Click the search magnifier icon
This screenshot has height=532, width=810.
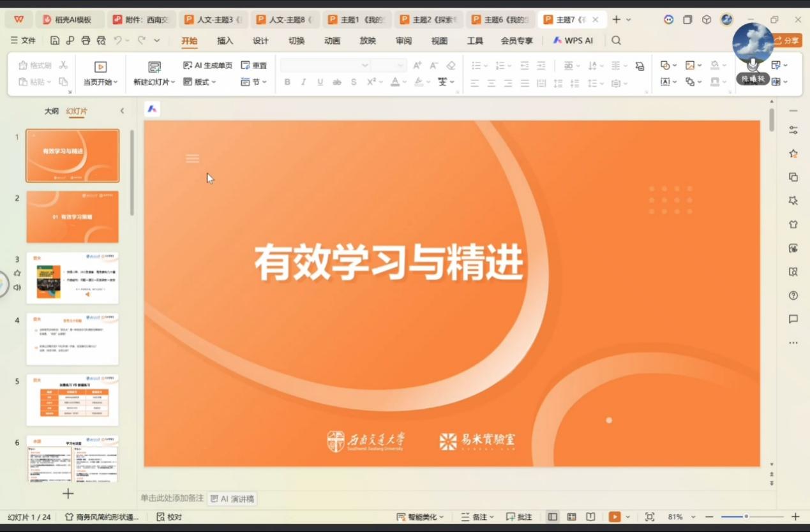click(616, 40)
